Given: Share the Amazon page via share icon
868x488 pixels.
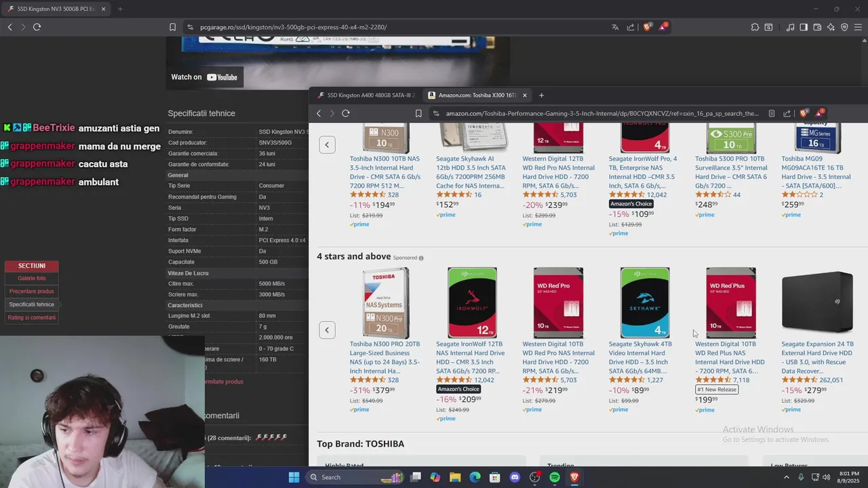Looking at the screenshot, I should click(787, 113).
